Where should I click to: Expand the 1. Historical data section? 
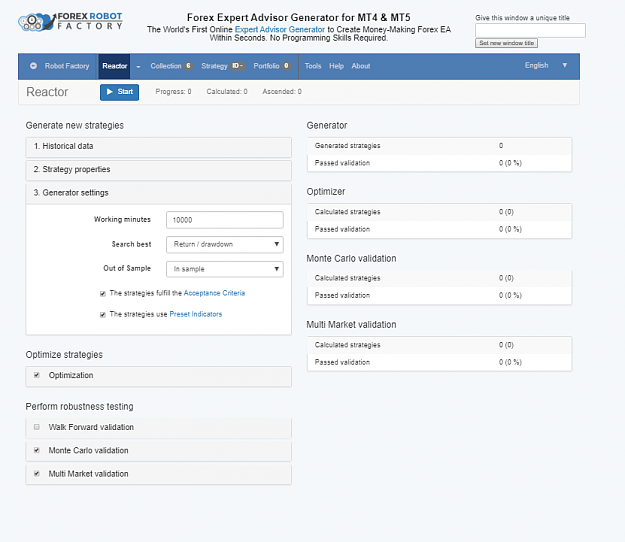coord(159,147)
